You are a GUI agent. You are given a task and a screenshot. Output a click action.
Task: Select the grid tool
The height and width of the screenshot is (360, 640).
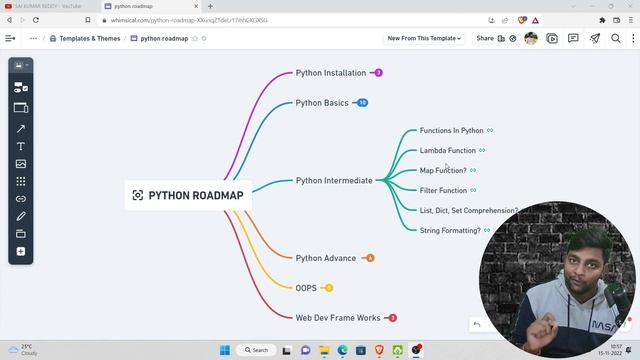[21, 181]
